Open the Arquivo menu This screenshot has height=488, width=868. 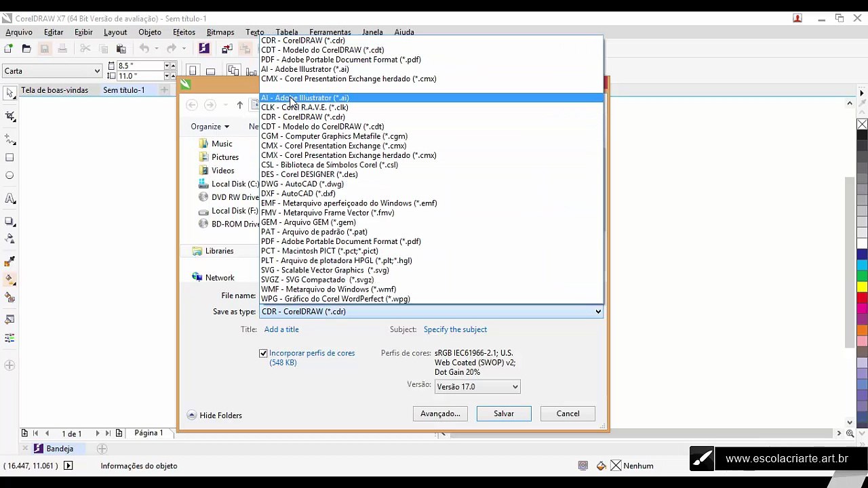[19, 32]
